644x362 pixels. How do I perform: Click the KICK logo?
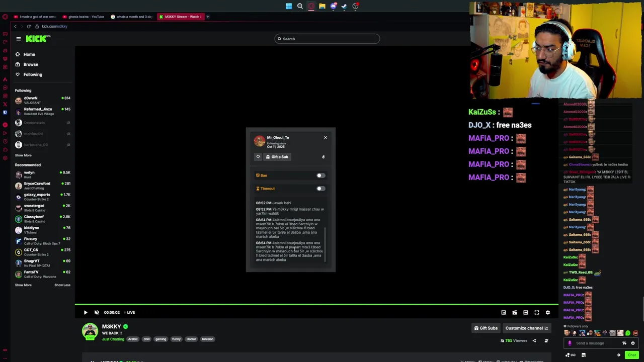tap(38, 39)
